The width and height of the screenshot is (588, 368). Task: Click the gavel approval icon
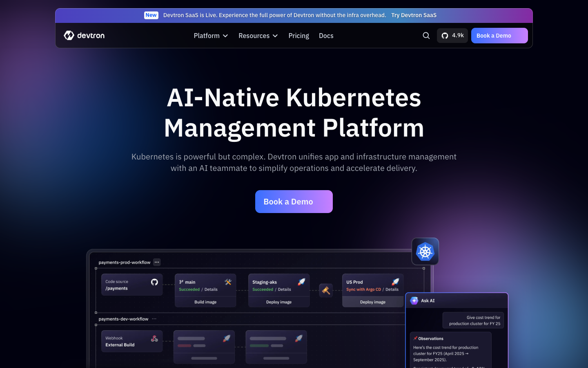326,290
